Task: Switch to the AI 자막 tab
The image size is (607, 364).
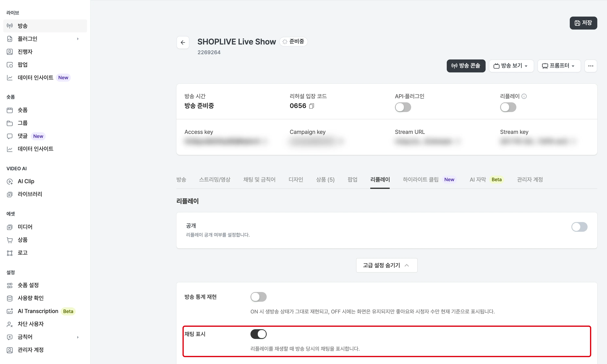Action: tap(487, 180)
